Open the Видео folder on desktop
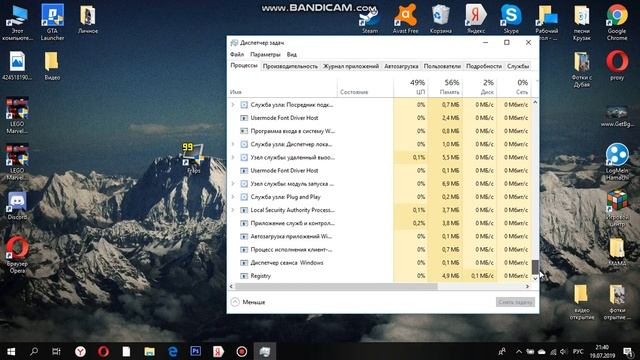Viewport: 640px width, 360px height. point(52,65)
